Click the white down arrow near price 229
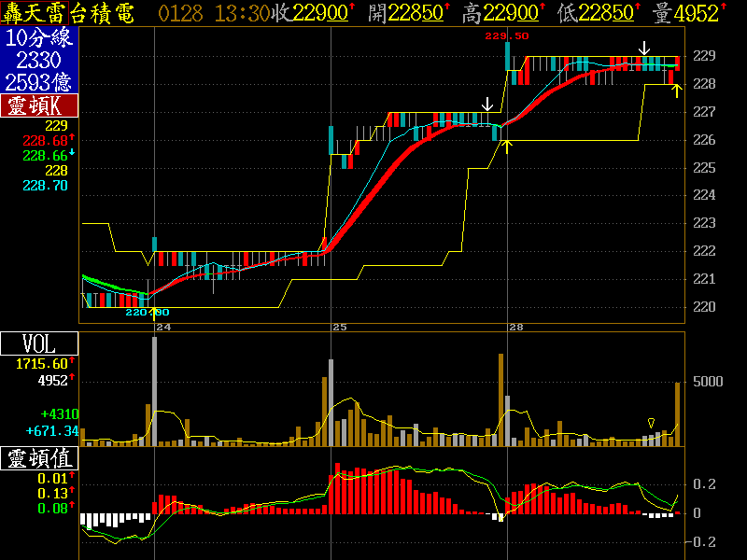 [644, 48]
